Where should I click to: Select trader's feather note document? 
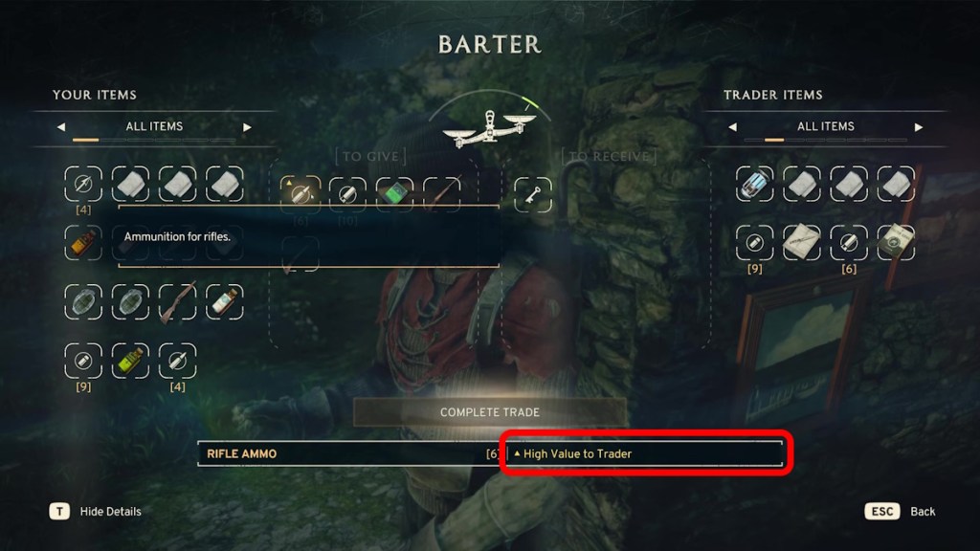coord(801,242)
